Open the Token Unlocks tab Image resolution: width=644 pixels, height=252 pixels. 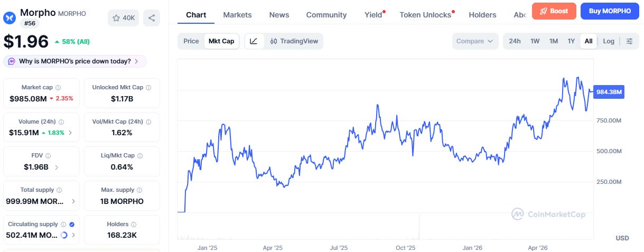(426, 15)
